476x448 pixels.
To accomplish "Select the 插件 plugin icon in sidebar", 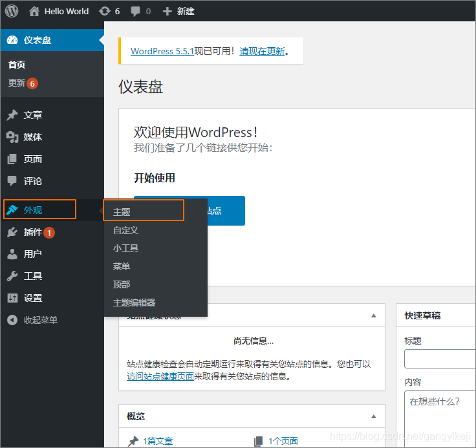I will tap(12, 232).
